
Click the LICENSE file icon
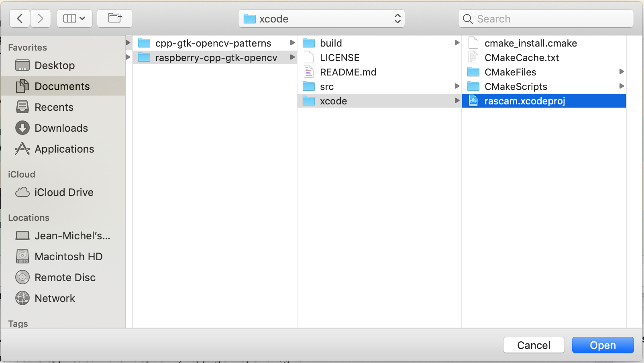(308, 57)
